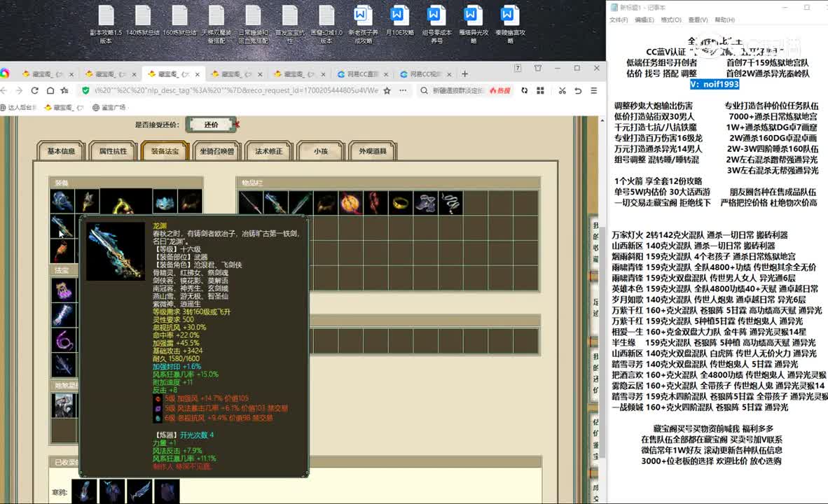828x504 pixels.
Task: Click the bookmark manager star-list icon
Action: tap(65, 91)
